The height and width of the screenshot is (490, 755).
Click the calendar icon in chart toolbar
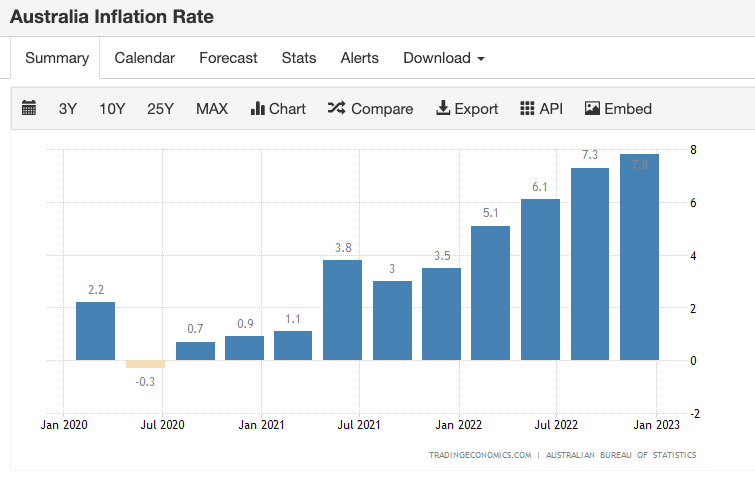[x=29, y=108]
